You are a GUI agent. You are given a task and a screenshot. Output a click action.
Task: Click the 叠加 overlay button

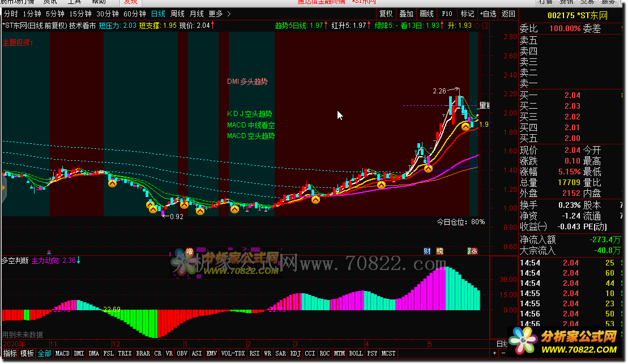406,14
